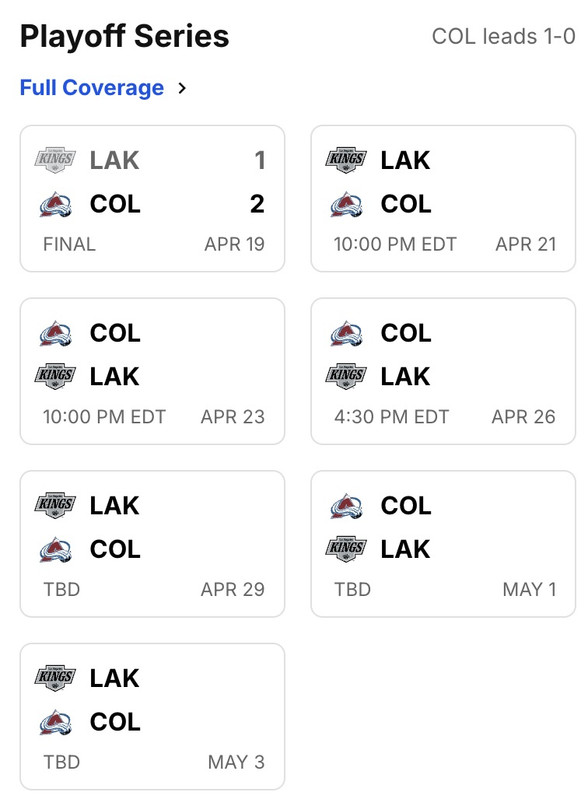Click the COL Avalanche logo in the Final game
Viewport: 588px width, 800px height.
point(55,204)
